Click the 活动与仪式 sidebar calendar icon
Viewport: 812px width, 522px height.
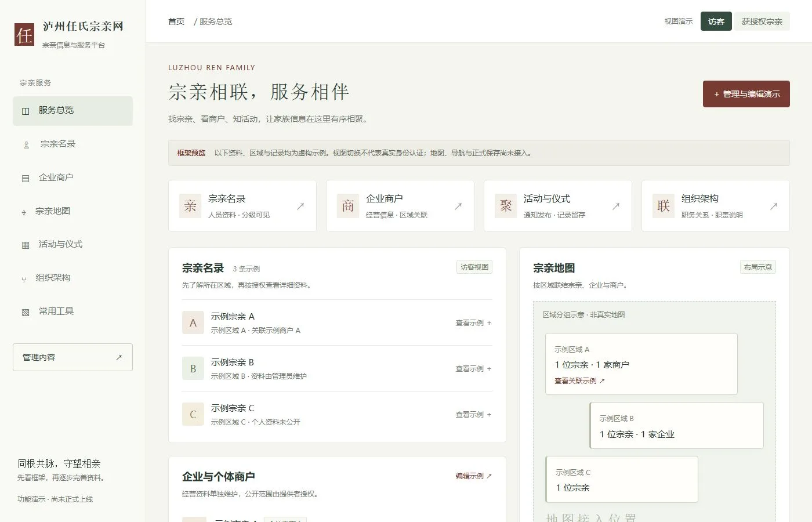pos(26,245)
